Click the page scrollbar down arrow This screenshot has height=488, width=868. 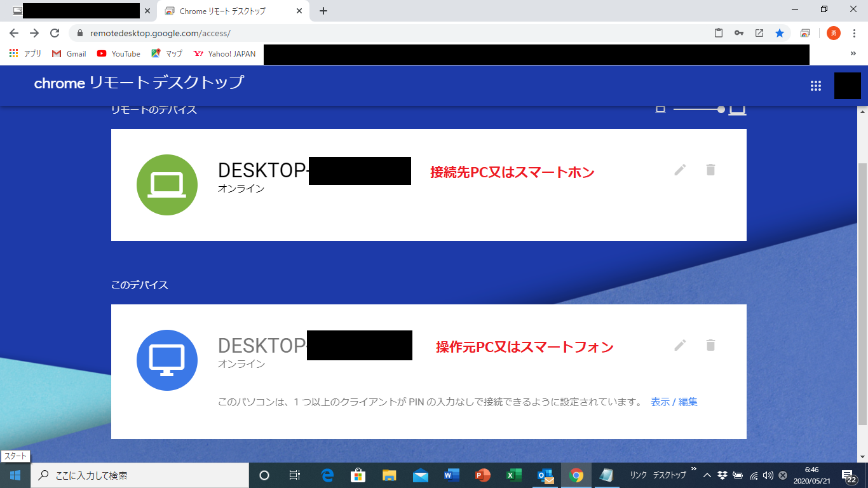click(862, 457)
